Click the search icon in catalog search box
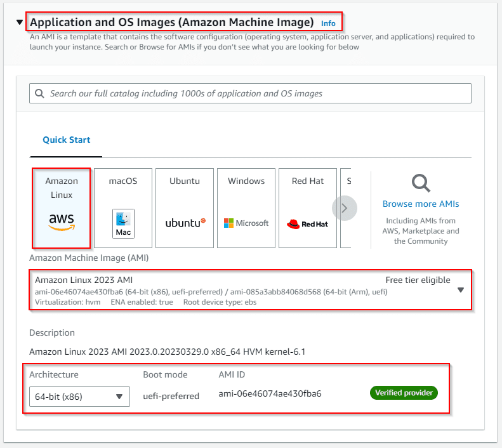This screenshot has height=448, width=502. point(41,93)
